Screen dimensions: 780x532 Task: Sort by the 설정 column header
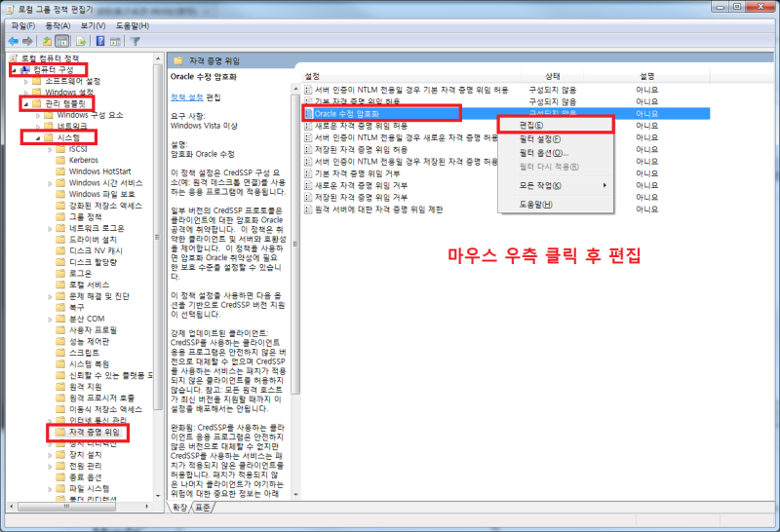[410, 76]
